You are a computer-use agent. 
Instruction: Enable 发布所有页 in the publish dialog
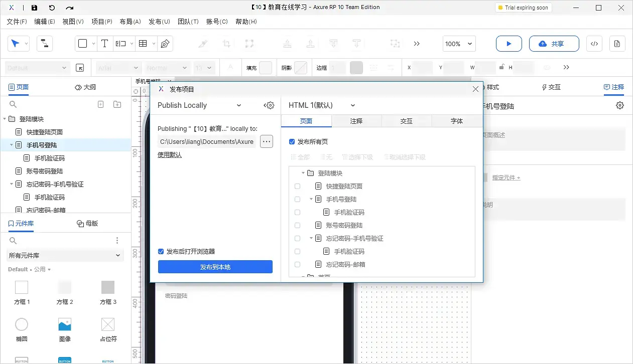click(x=292, y=141)
